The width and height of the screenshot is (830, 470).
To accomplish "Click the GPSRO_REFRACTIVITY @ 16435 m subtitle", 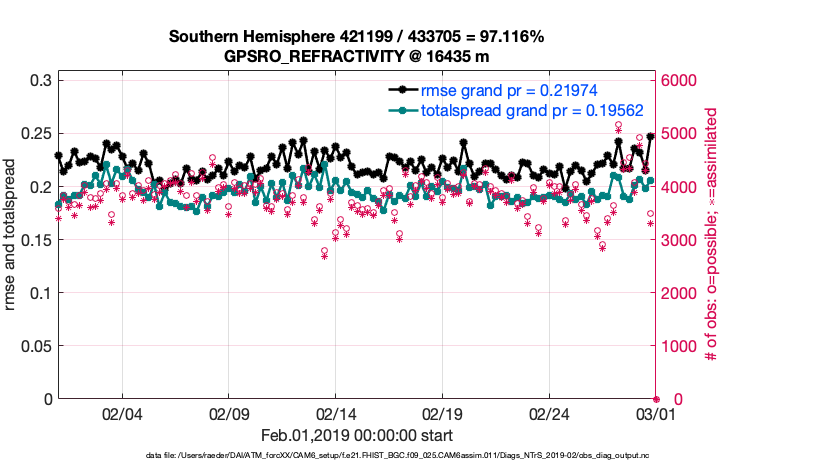I will (356, 56).
